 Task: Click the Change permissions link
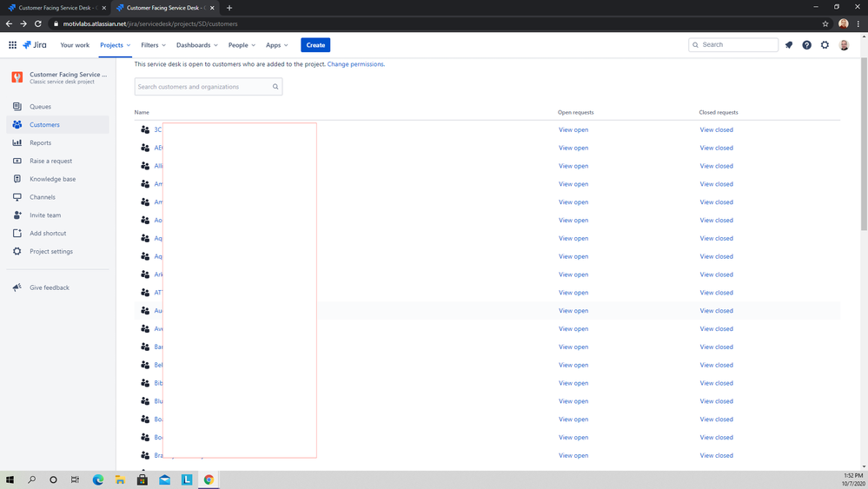tap(355, 64)
